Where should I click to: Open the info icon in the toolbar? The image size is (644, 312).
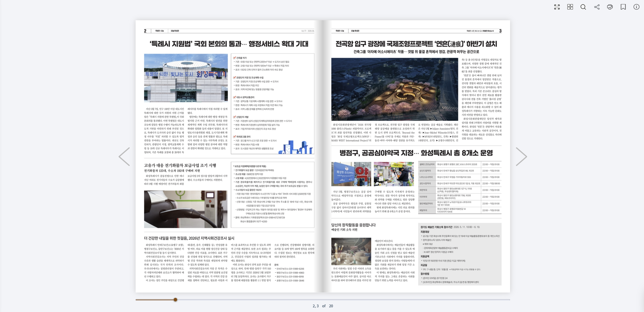click(637, 7)
